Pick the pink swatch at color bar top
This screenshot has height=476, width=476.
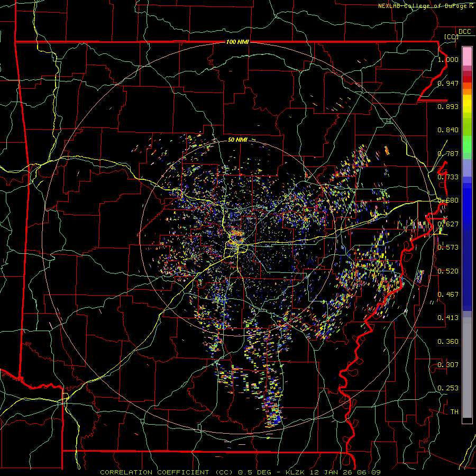[467, 56]
